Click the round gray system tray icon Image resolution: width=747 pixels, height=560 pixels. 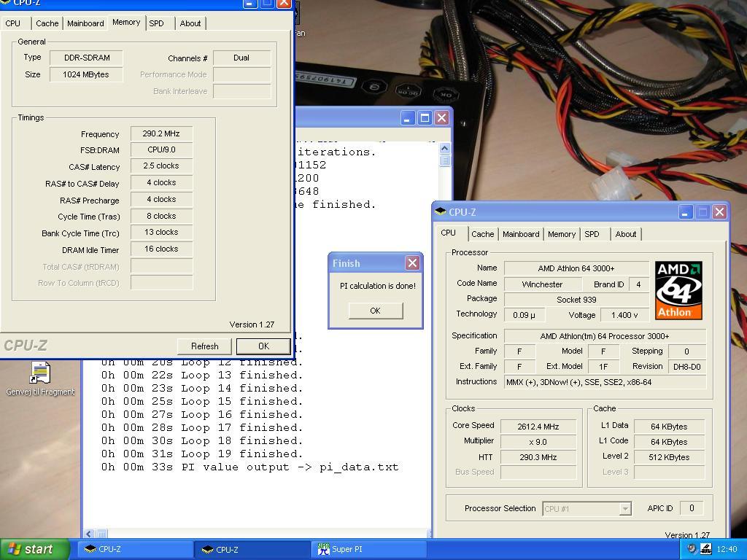tap(692, 548)
